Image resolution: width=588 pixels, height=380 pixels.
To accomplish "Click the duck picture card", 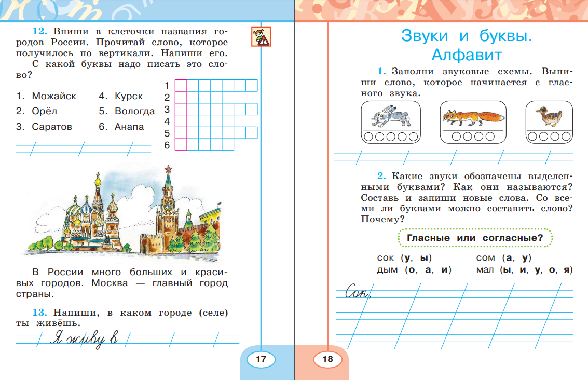I will click(x=549, y=123).
